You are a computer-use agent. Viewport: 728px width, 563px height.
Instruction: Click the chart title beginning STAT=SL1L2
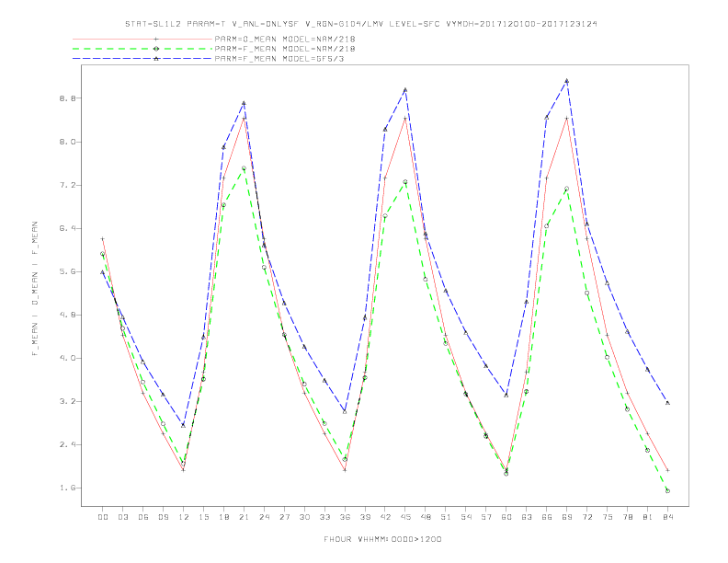pos(360,24)
